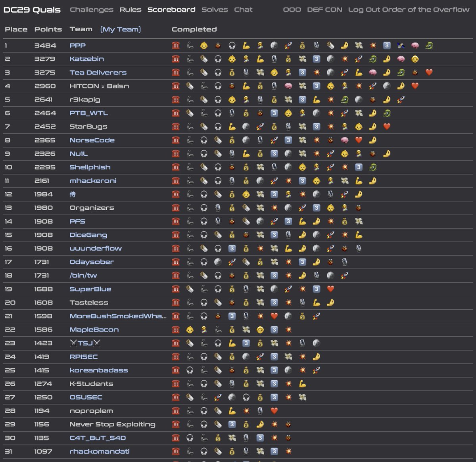The image size is (476, 462).
Task: Click the moon icon in StarBugs' row
Action: coord(246,127)
